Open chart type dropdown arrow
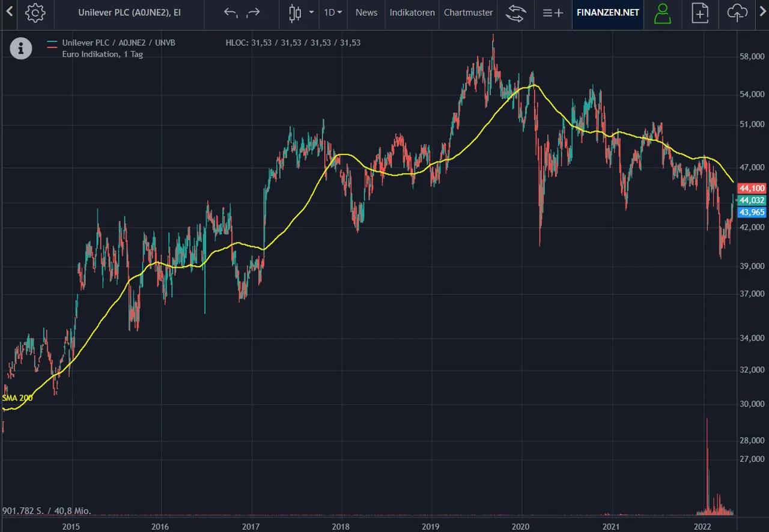 311,13
